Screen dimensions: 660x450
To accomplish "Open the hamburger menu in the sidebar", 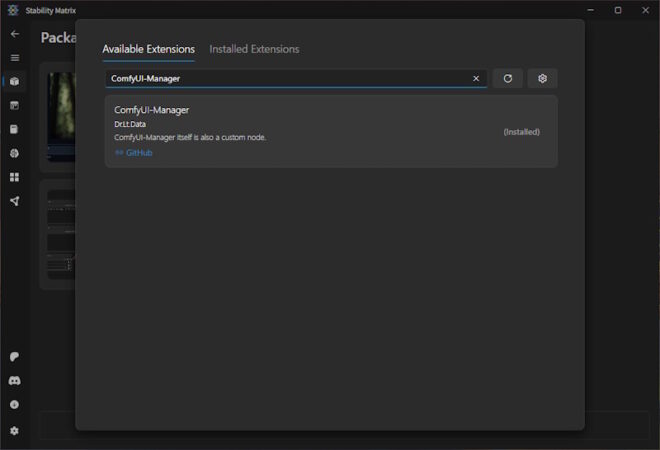I will click(15, 58).
